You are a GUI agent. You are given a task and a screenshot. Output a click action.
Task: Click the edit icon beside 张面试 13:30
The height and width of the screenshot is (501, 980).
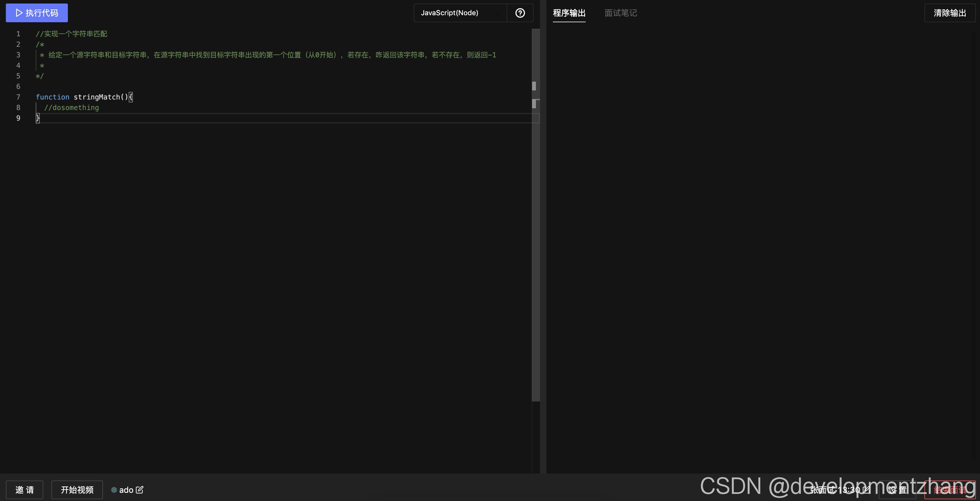click(x=866, y=490)
